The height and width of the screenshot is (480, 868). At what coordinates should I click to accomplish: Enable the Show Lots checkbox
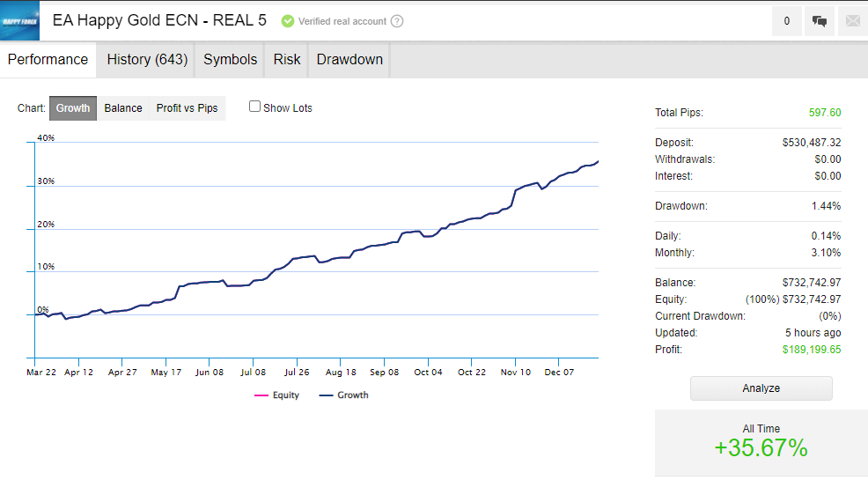(x=254, y=107)
